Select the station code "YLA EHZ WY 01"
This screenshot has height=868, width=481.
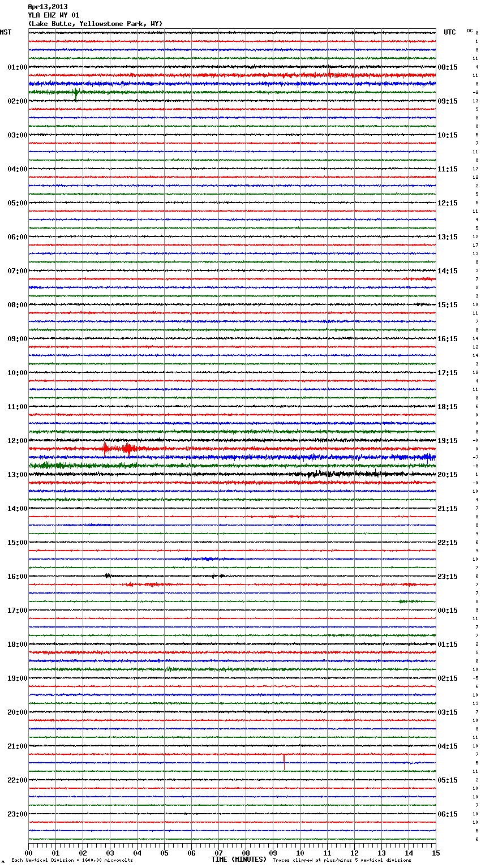click(54, 15)
